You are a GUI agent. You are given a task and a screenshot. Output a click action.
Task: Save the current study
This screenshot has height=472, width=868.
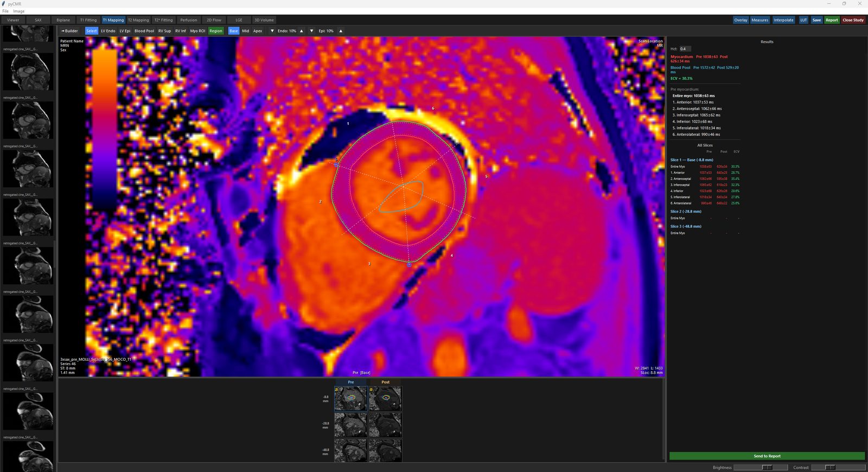816,20
